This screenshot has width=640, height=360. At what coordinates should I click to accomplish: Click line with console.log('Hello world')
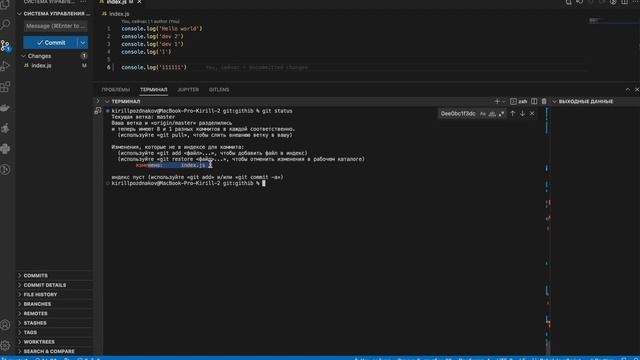(162, 29)
